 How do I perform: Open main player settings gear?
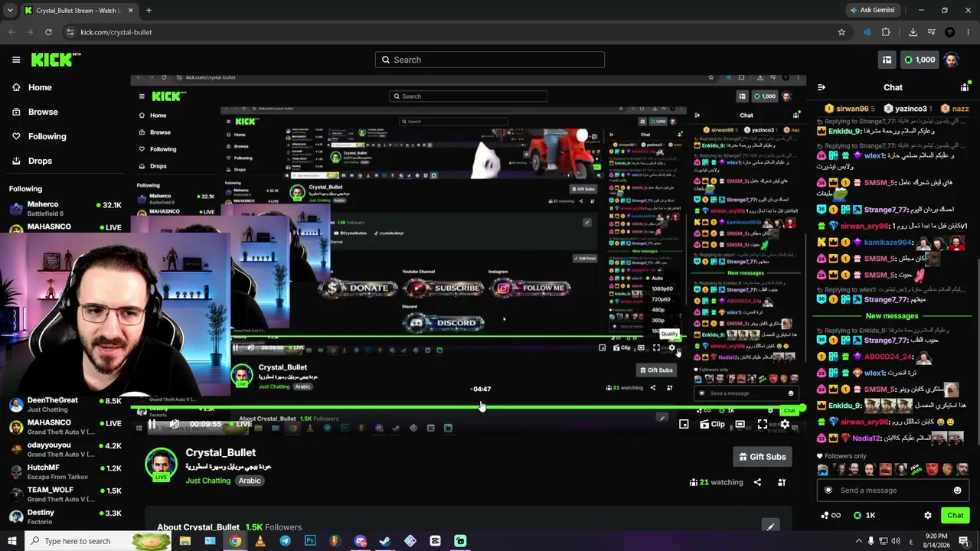pos(785,424)
